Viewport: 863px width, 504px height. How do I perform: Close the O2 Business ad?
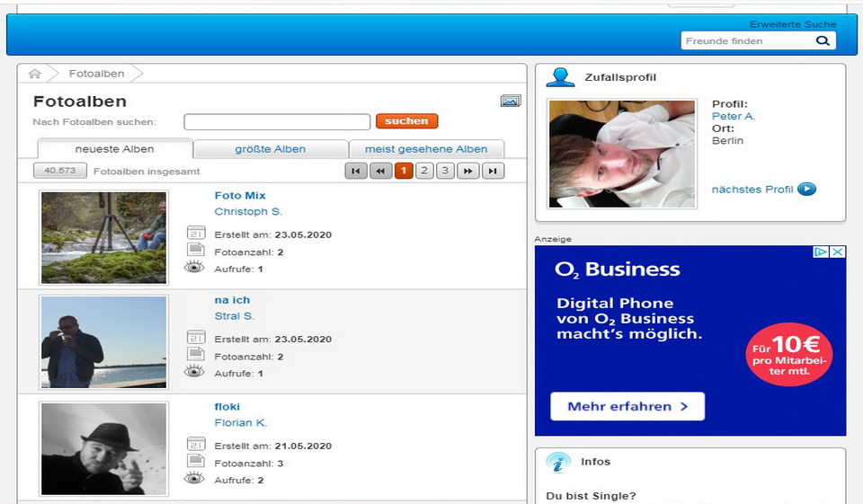(838, 252)
